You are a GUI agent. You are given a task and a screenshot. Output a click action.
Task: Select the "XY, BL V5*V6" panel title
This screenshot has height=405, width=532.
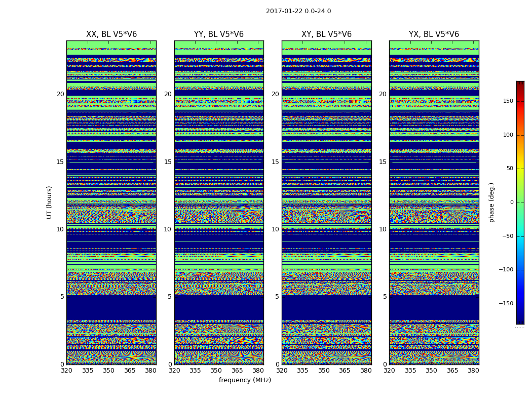click(x=326, y=34)
